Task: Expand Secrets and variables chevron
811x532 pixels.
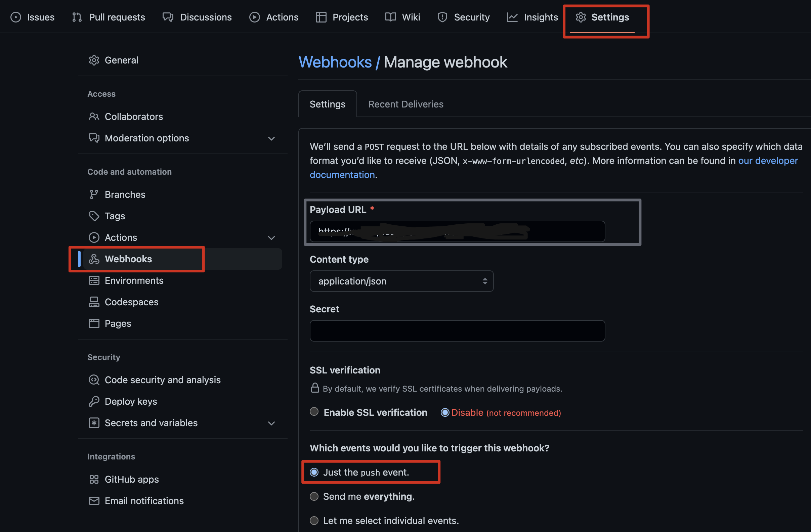Action: [271, 423]
